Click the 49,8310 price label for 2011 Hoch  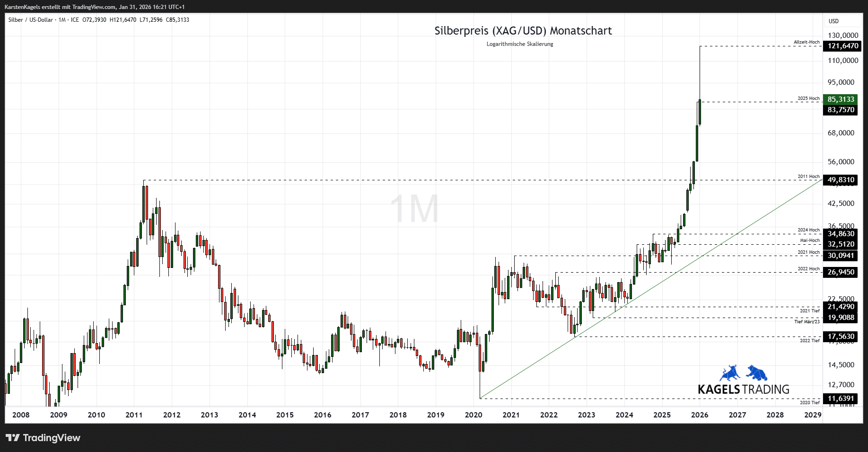[841, 180]
